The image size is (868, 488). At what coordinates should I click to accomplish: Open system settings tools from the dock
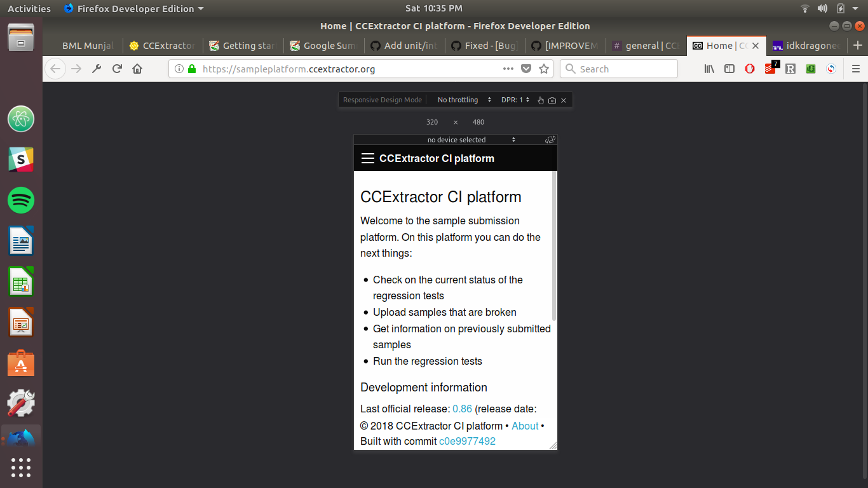point(21,403)
